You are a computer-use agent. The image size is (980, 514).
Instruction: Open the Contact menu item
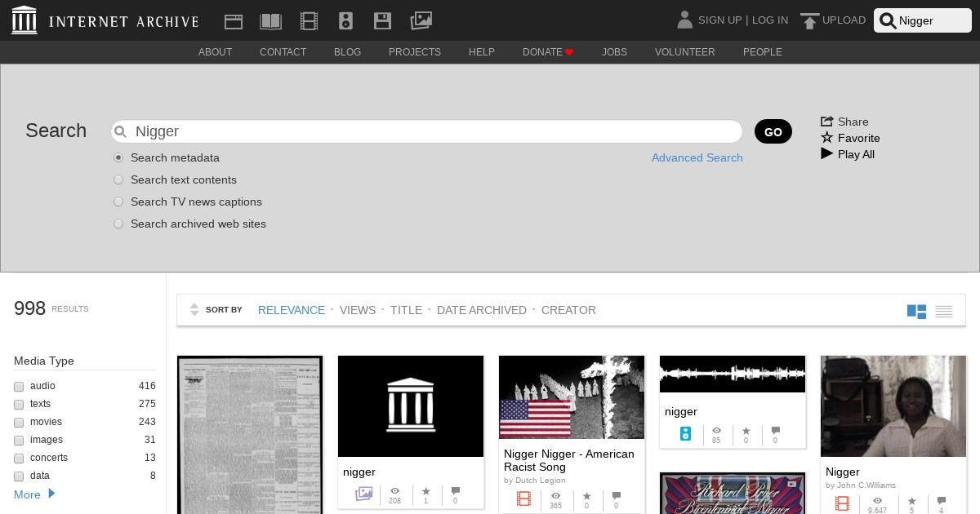pyautogui.click(x=283, y=52)
